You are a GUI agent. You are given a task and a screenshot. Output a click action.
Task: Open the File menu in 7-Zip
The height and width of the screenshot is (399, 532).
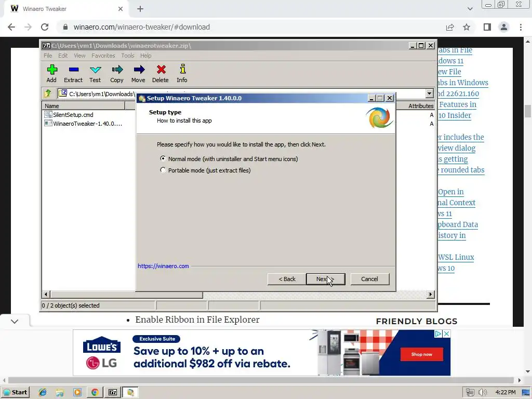48,56
